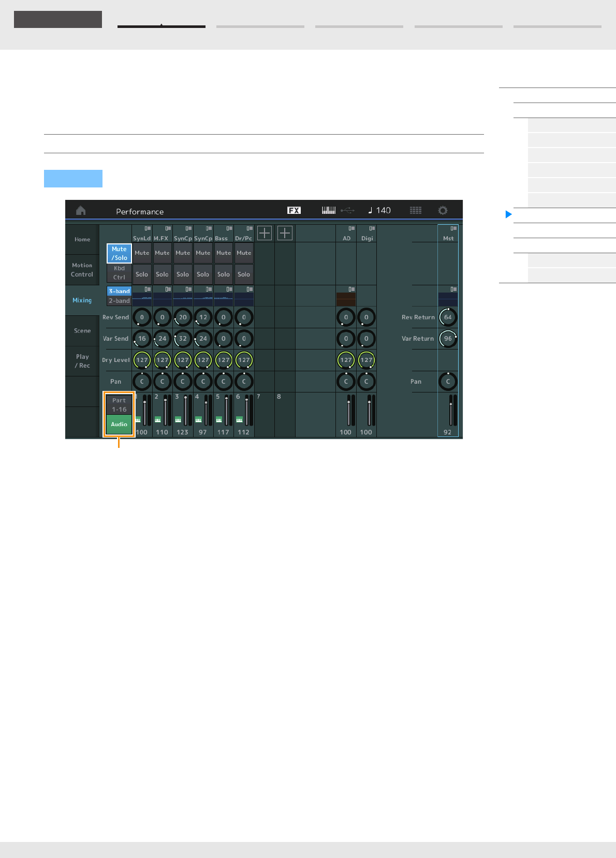Viewport: 616px width, 858px height.
Task: Tap the Home icon in the top bar
Action: coord(81,210)
